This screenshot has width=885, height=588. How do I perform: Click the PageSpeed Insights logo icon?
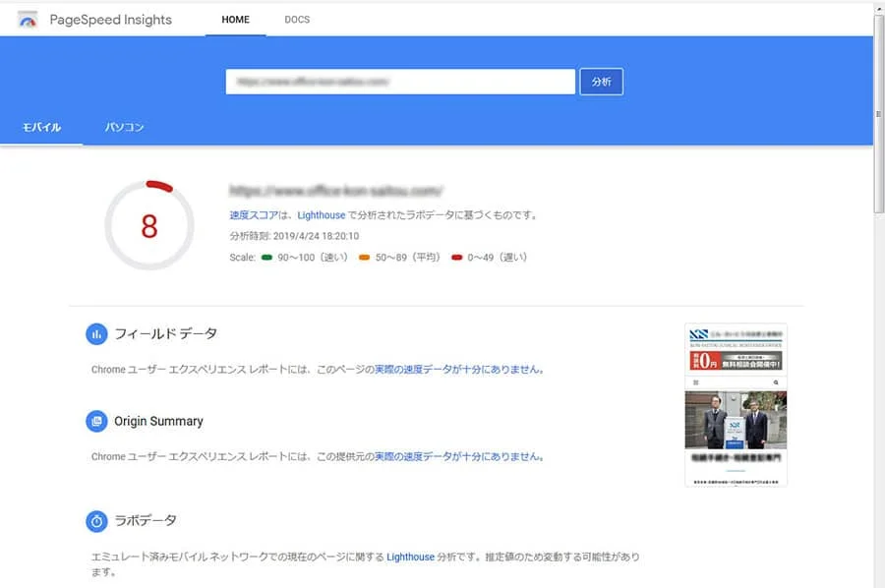(x=28, y=19)
